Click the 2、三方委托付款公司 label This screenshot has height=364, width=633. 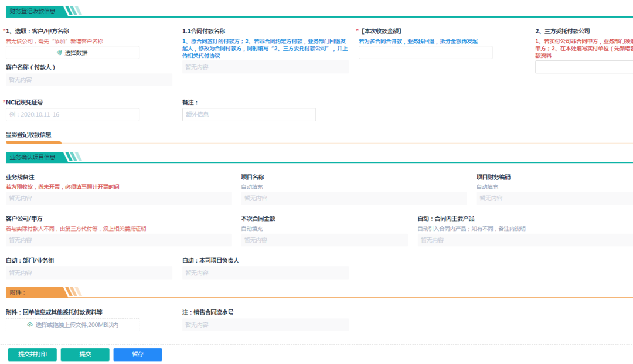point(563,31)
